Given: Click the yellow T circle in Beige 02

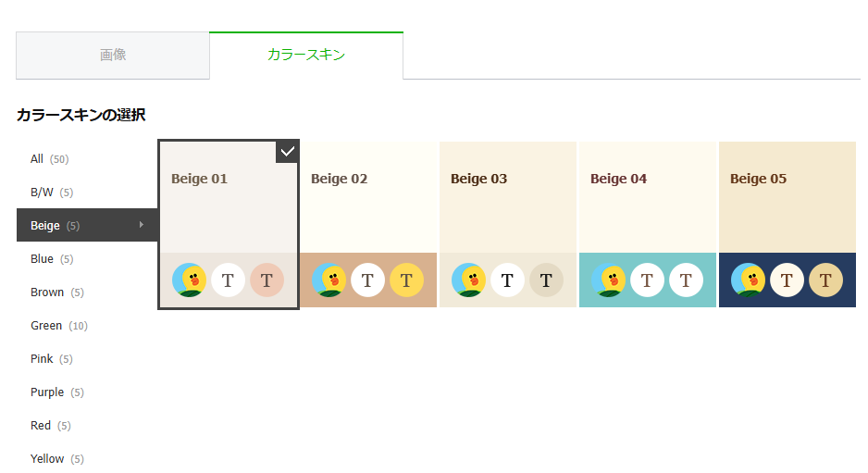Looking at the screenshot, I should (x=407, y=280).
